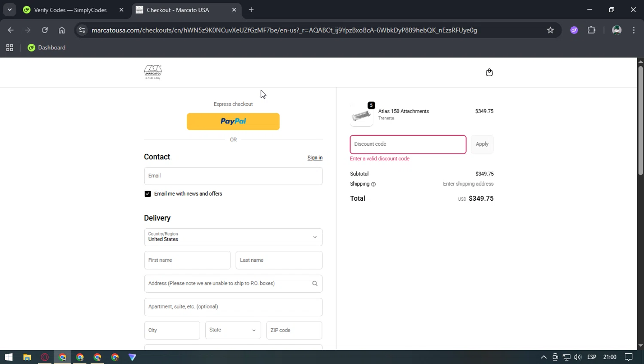Viewport: 644px width, 364px height.
Task: Click into the Email field
Action: tap(233, 176)
